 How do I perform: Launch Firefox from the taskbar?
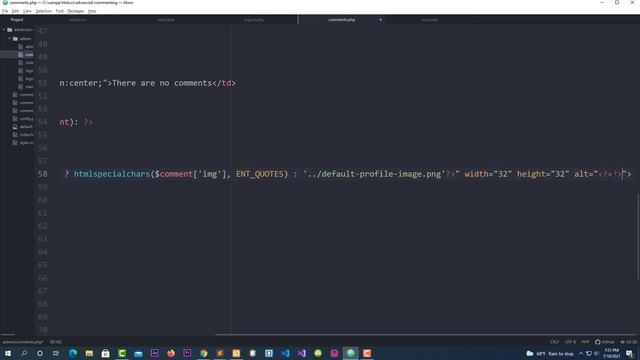pos(171,353)
